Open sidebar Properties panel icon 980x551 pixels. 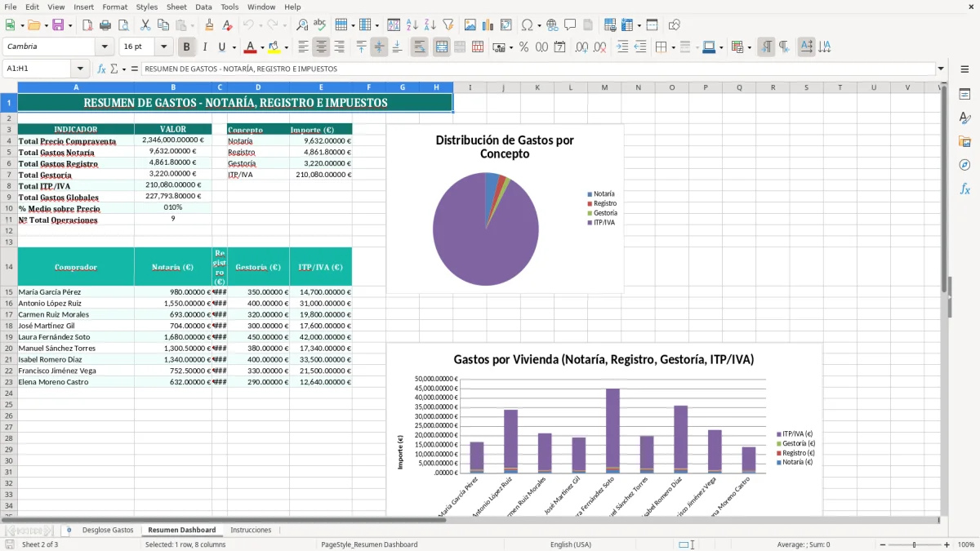tap(964, 94)
